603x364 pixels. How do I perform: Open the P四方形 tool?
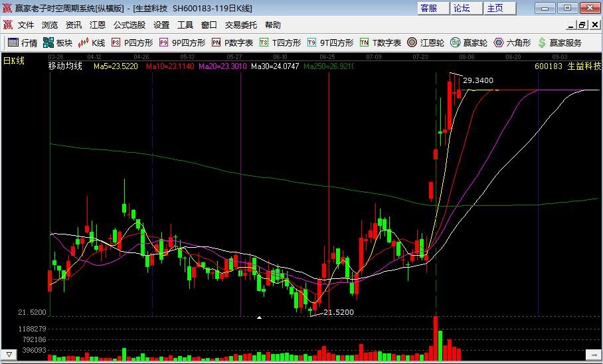132,43
